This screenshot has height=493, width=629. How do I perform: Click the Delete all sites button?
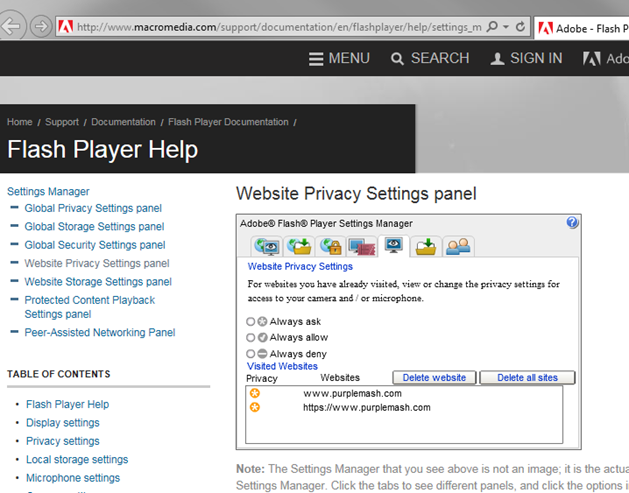(x=527, y=377)
